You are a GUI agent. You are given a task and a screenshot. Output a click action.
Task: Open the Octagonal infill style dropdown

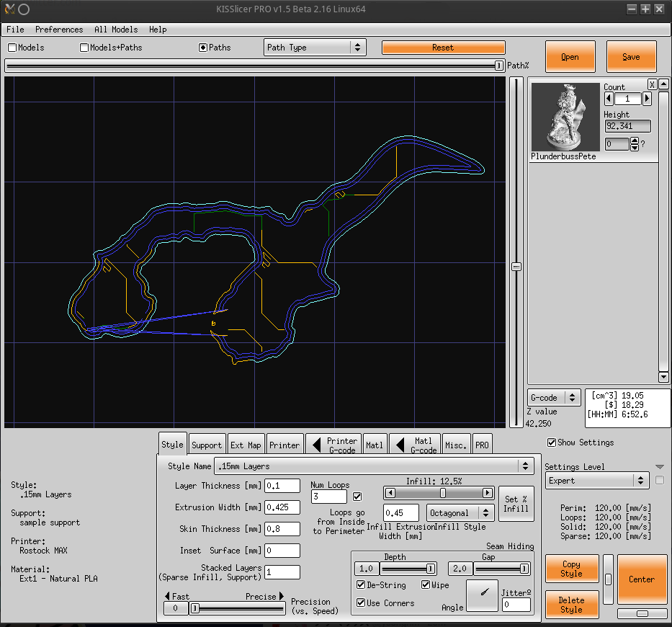[459, 513]
